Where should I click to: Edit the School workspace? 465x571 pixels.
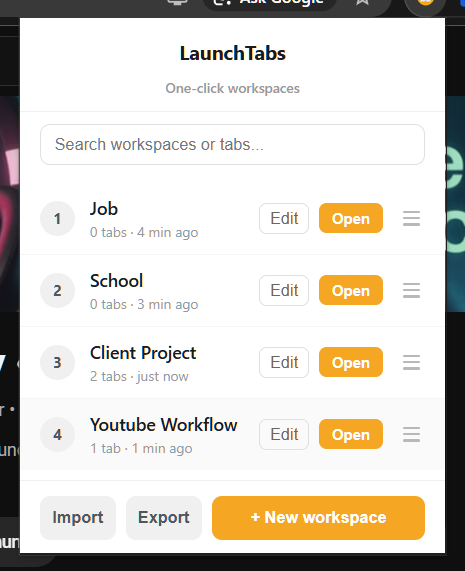[284, 291]
